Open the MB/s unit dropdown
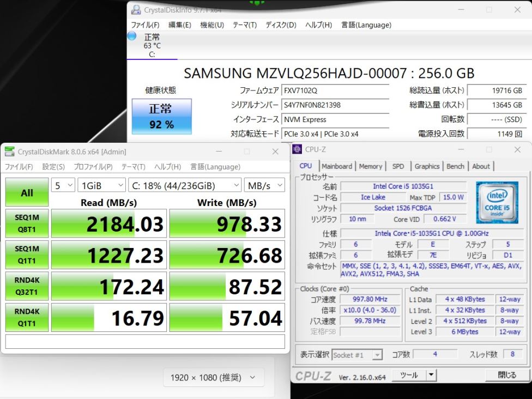Image resolution: width=532 pixels, height=399 pixels. point(265,185)
